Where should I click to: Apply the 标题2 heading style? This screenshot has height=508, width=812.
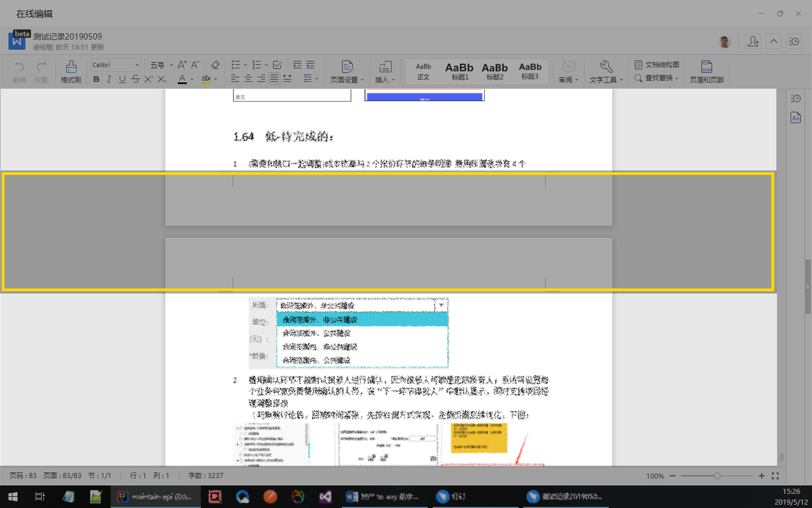[x=495, y=72]
